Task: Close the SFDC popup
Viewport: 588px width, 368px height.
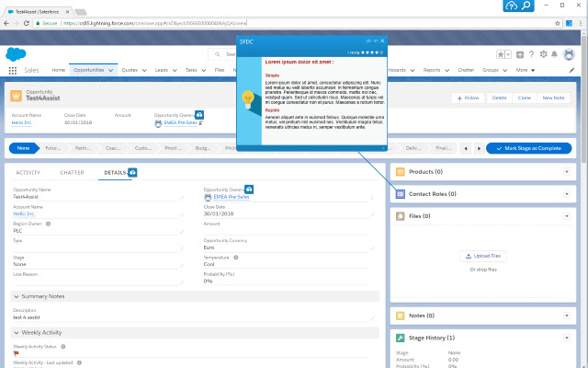Action: [382, 40]
